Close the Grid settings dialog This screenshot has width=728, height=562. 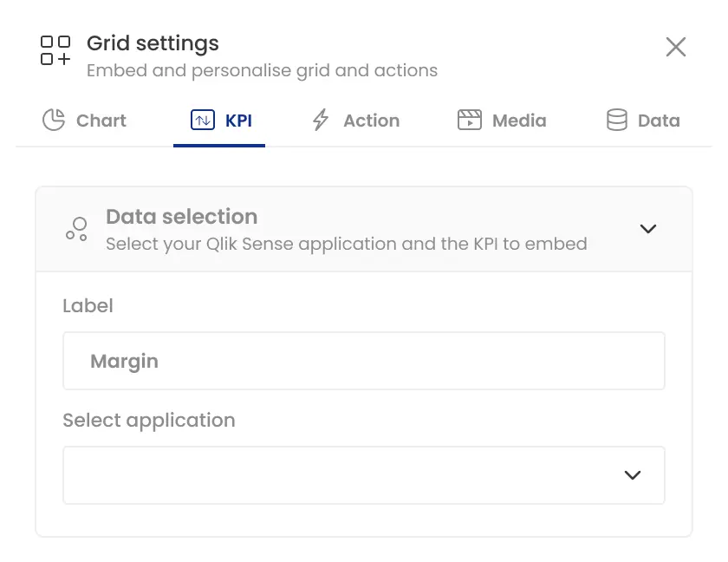pos(675,47)
